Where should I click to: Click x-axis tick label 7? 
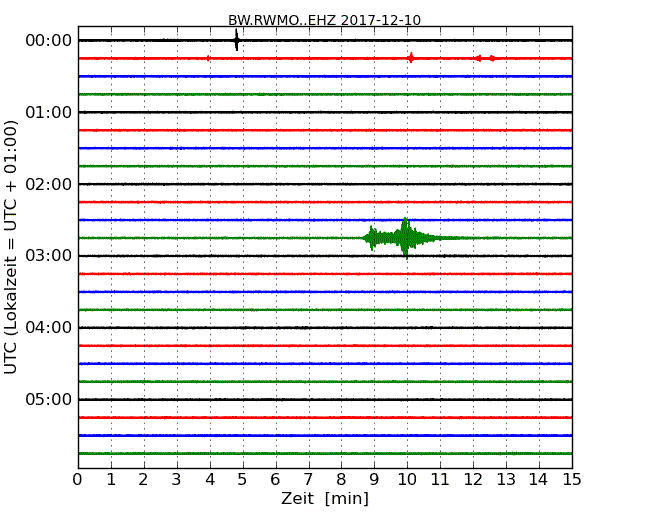click(308, 480)
